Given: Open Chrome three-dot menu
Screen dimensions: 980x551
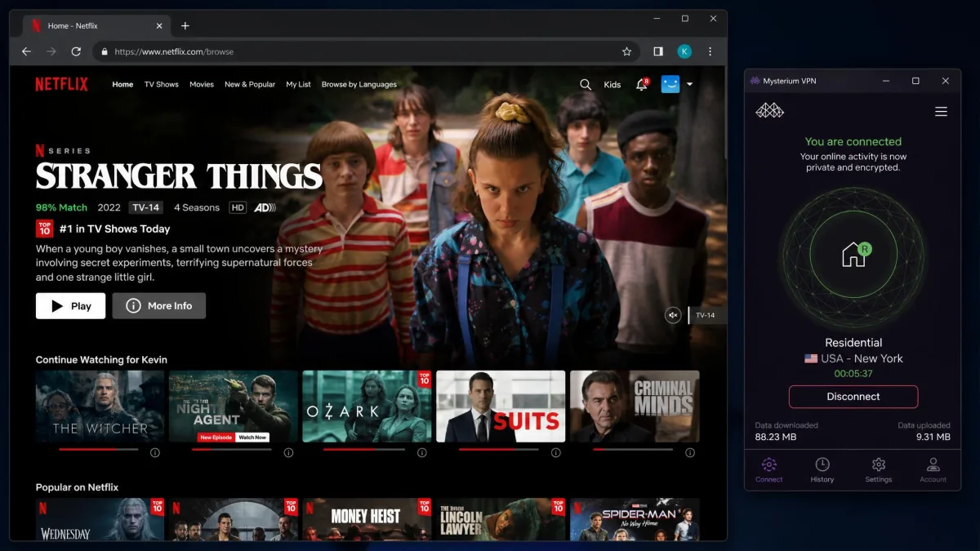Looking at the screenshot, I should click(710, 51).
